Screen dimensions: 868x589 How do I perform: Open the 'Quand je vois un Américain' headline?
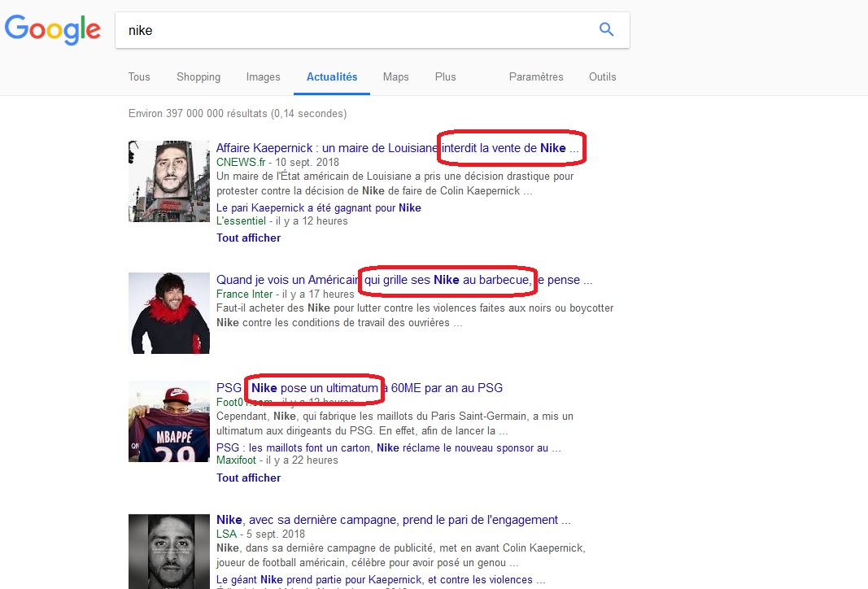404,280
